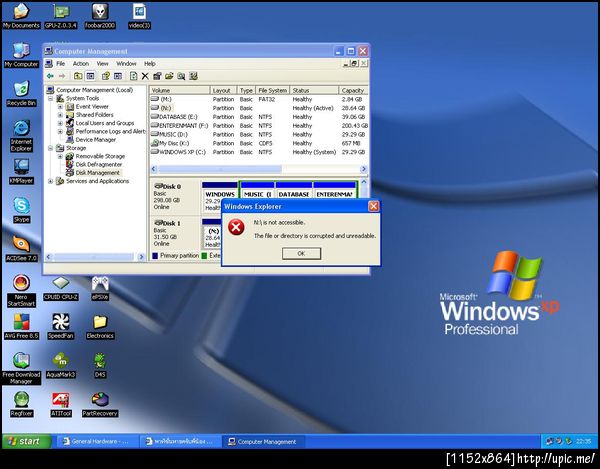Click the Up one level toolbar icon
Viewport: 600px width, 469px height.
coord(78,76)
